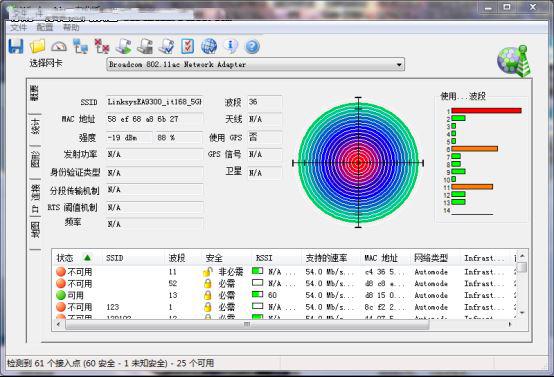Click the -19 dBm strength field
This screenshot has width=554, height=377.
pyautogui.click(x=129, y=137)
